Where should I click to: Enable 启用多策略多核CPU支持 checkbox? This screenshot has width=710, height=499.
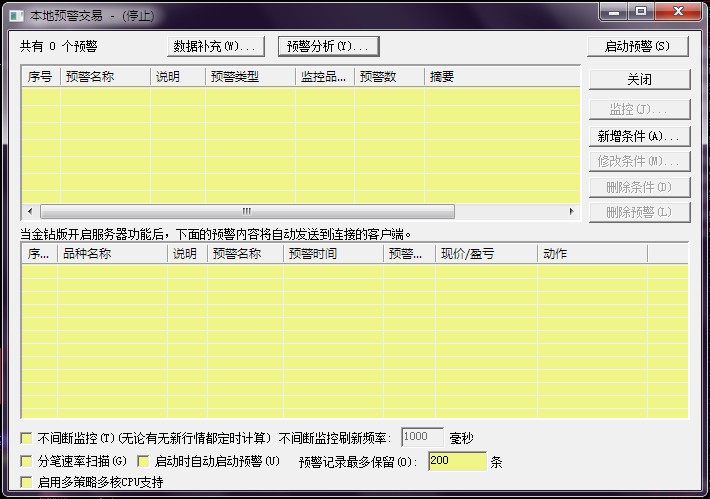pos(26,482)
